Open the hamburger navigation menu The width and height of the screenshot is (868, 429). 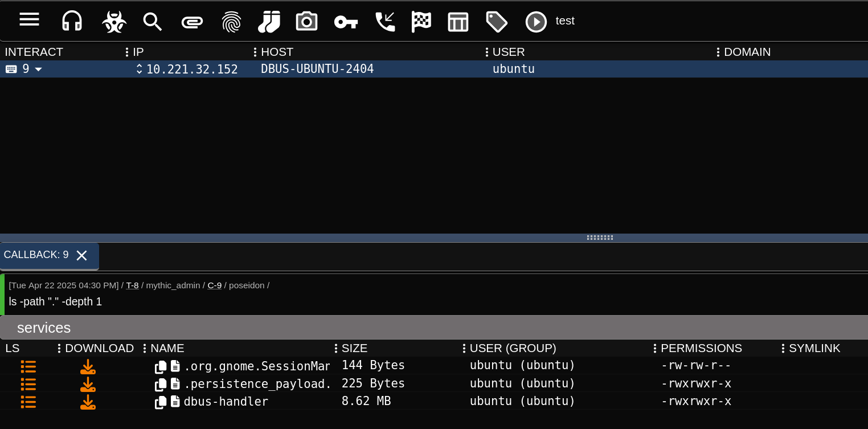coord(29,20)
